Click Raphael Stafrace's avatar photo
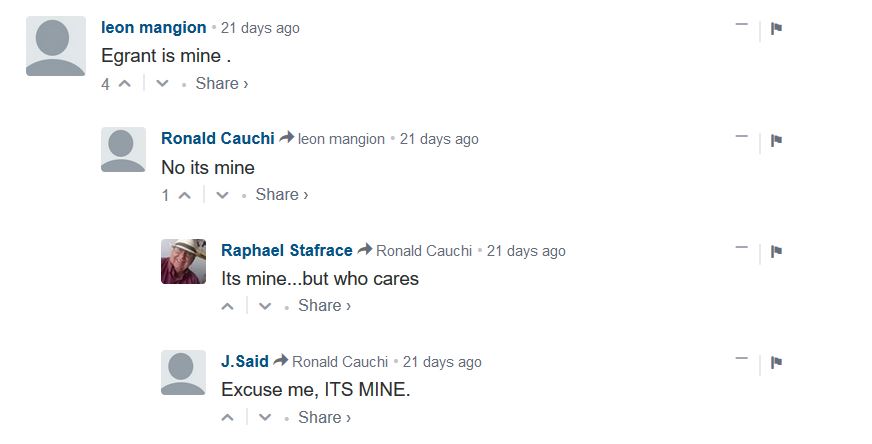This screenshot has width=872, height=444. pyautogui.click(x=183, y=261)
